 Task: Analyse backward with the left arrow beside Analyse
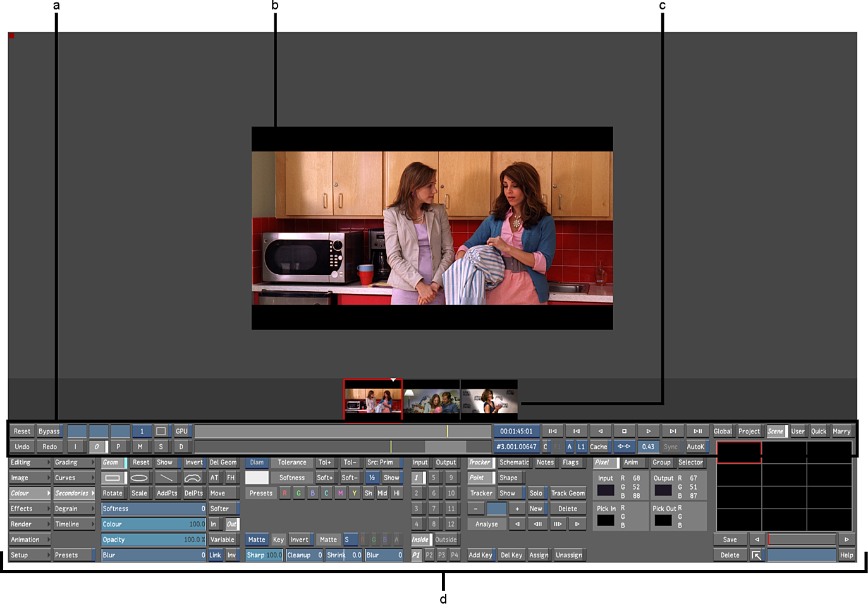click(x=518, y=524)
